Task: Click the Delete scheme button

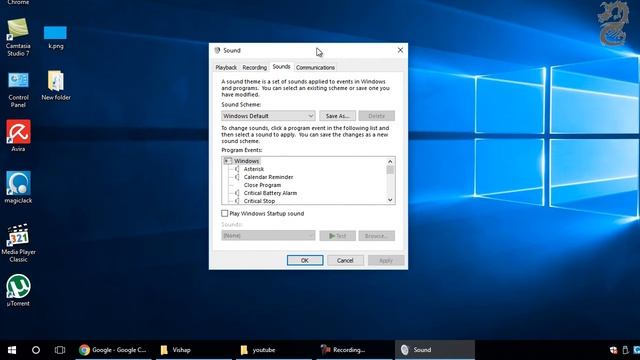Action: (x=376, y=116)
